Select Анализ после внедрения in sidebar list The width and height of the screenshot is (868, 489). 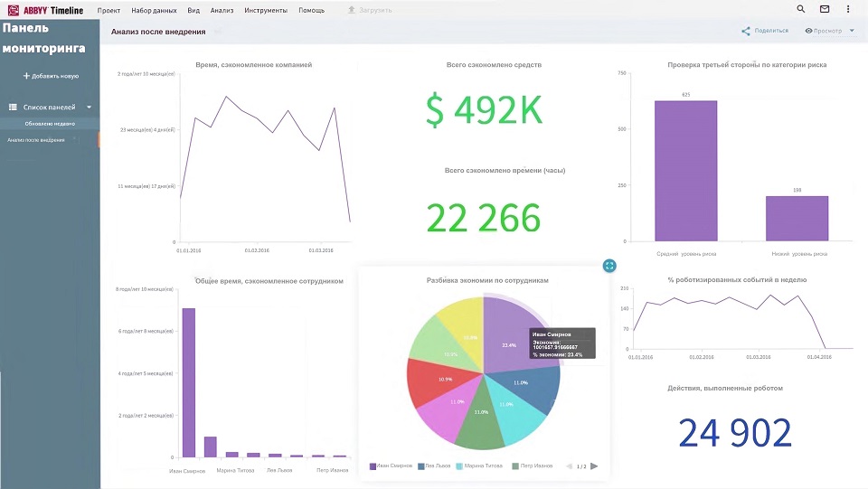pos(36,140)
